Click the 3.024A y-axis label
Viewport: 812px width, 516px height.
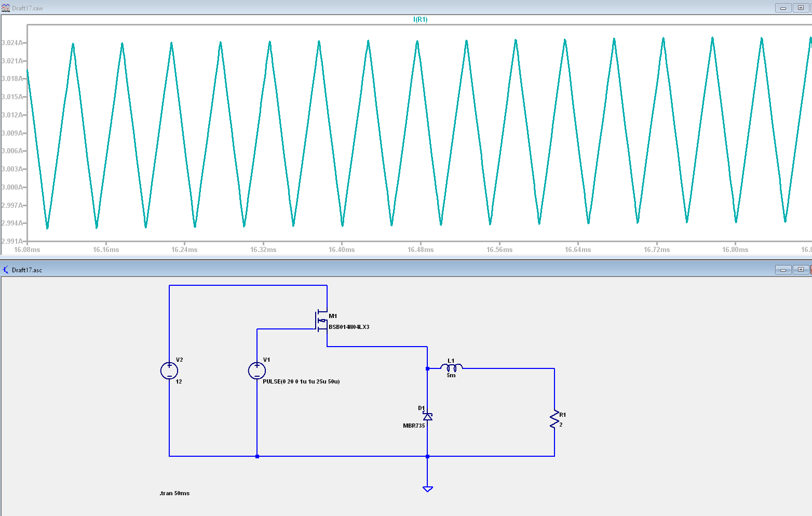click(x=12, y=43)
